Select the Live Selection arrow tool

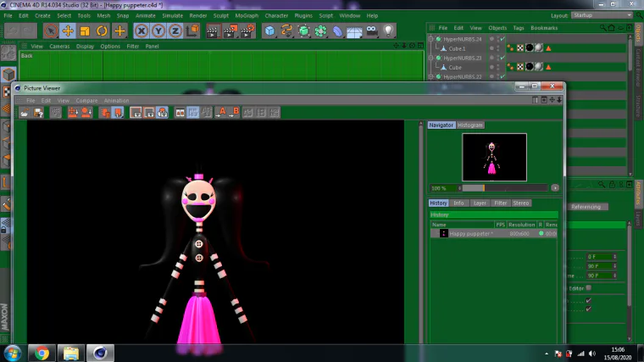[51, 31]
